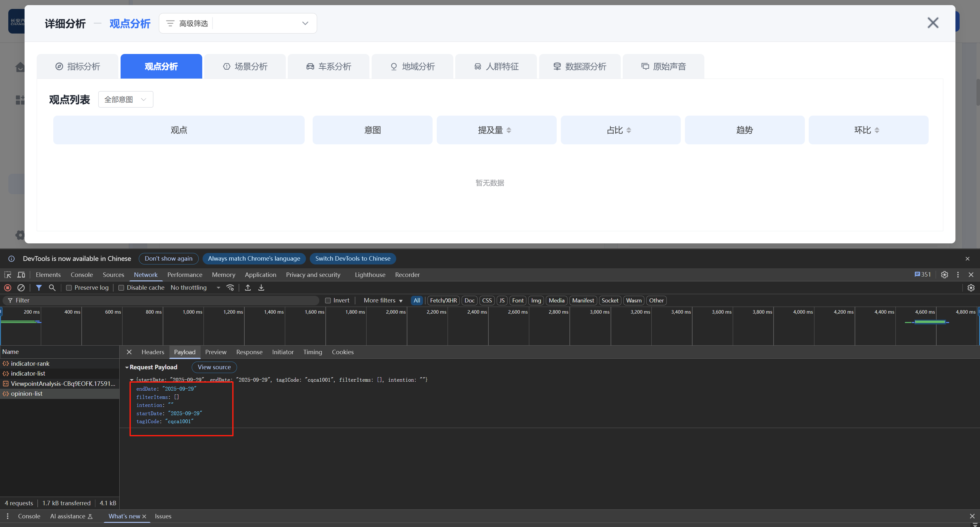Toggle the network filter funnel icon
Image resolution: width=980 pixels, height=527 pixels.
pyautogui.click(x=39, y=287)
